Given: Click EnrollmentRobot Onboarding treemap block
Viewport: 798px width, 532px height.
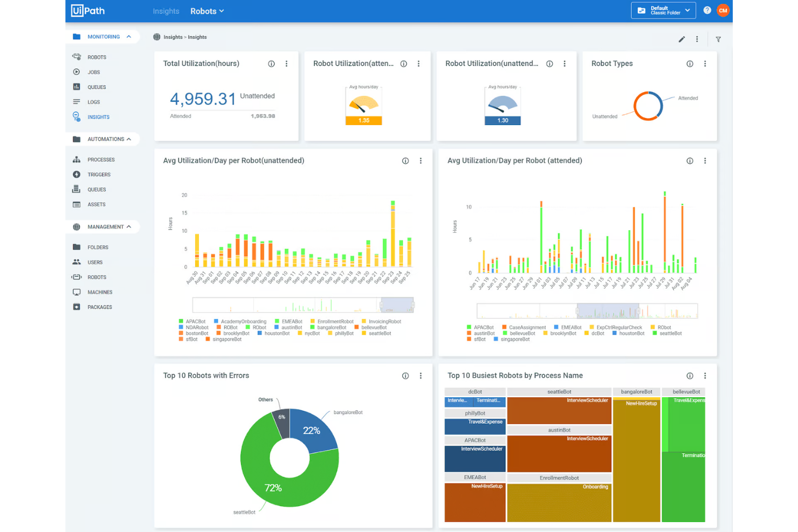Looking at the screenshot, I should click(x=559, y=502).
